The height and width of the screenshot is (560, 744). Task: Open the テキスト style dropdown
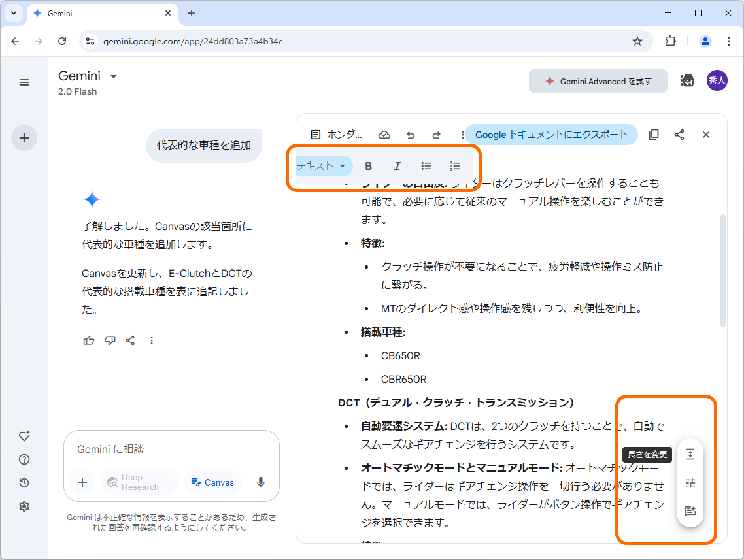click(323, 166)
